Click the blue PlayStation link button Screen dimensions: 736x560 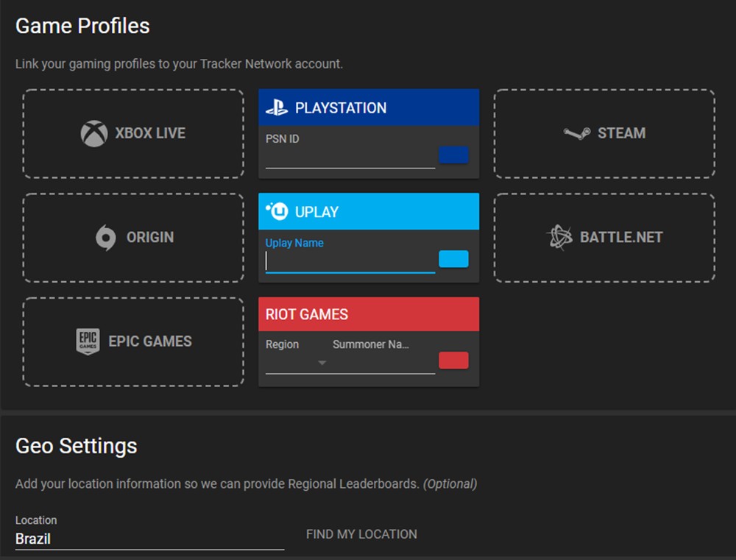click(454, 155)
